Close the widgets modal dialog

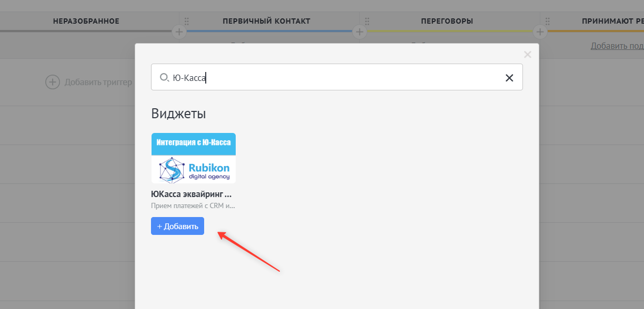tap(528, 54)
